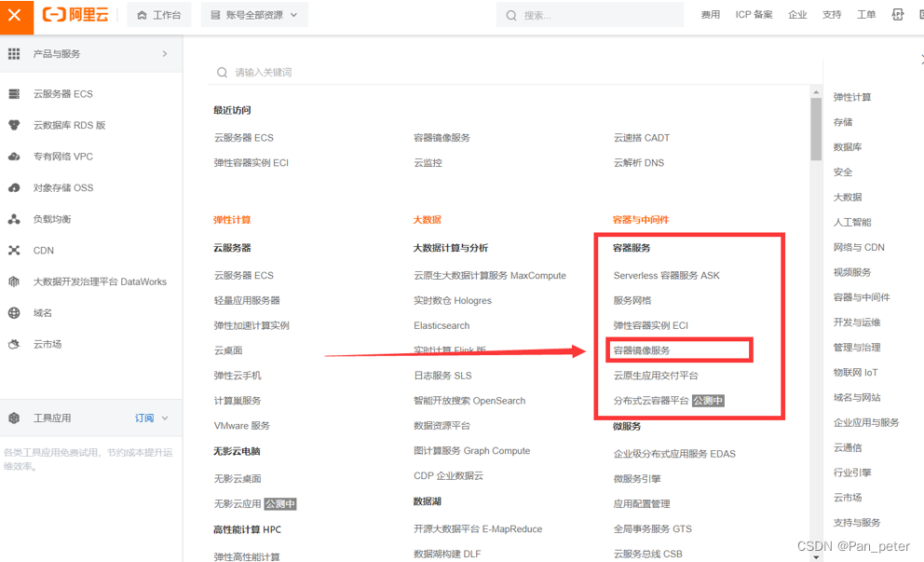Image resolution: width=924 pixels, height=562 pixels.
Task: Expand the chevron beside 订阅
Action: coord(165,418)
